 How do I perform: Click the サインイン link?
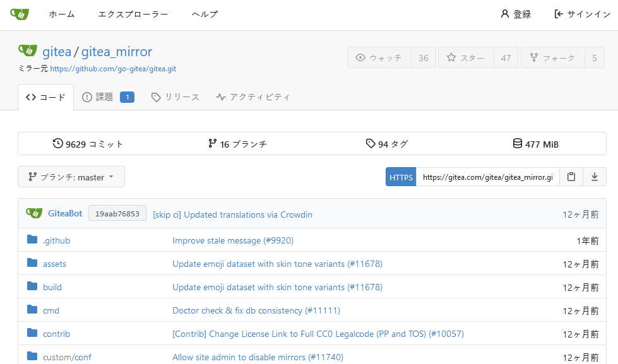coord(582,14)
